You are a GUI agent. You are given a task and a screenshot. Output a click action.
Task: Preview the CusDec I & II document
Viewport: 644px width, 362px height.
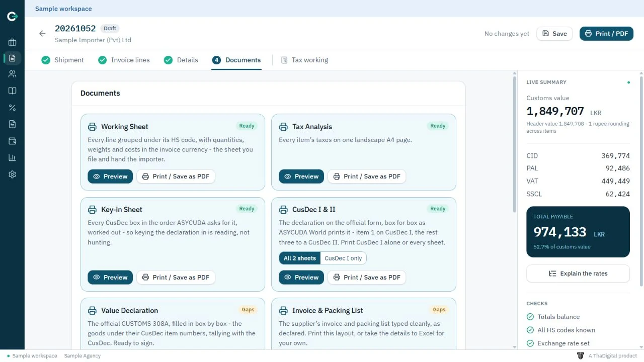pos(301,278)
